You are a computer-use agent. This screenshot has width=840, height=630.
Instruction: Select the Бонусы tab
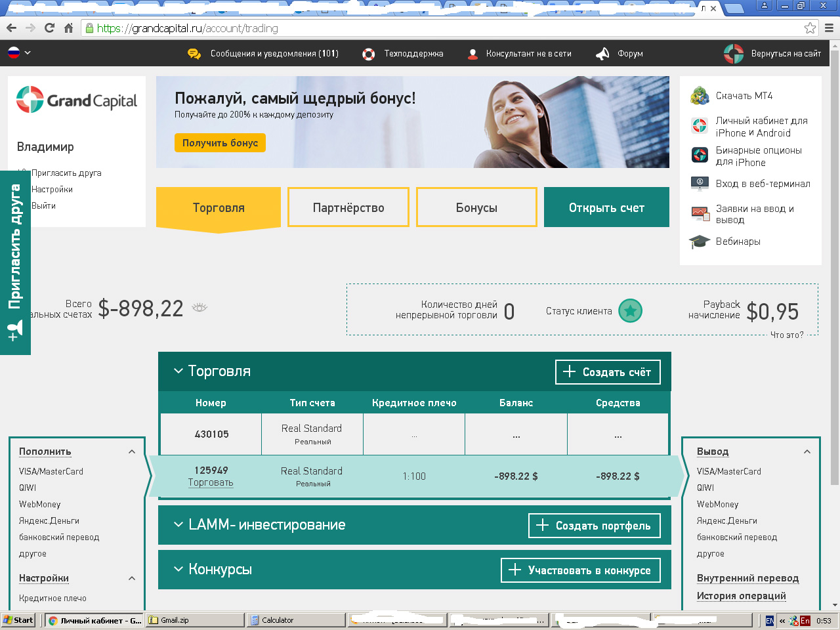476,207
